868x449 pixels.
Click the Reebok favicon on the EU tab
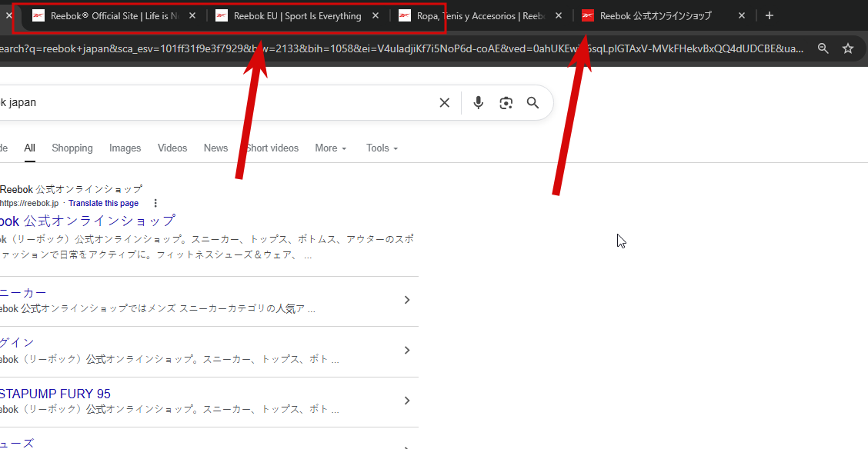pos(222,15)
